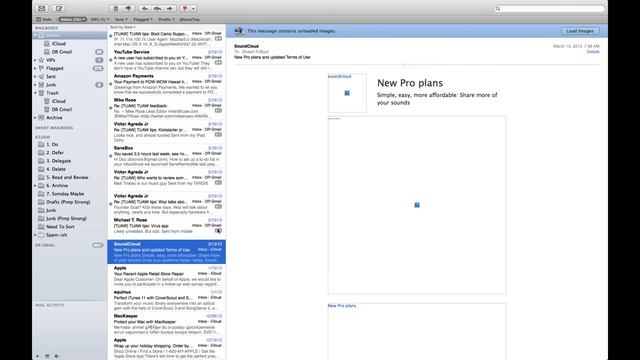Click the search magnifier icon

click(x=498, y=9)
